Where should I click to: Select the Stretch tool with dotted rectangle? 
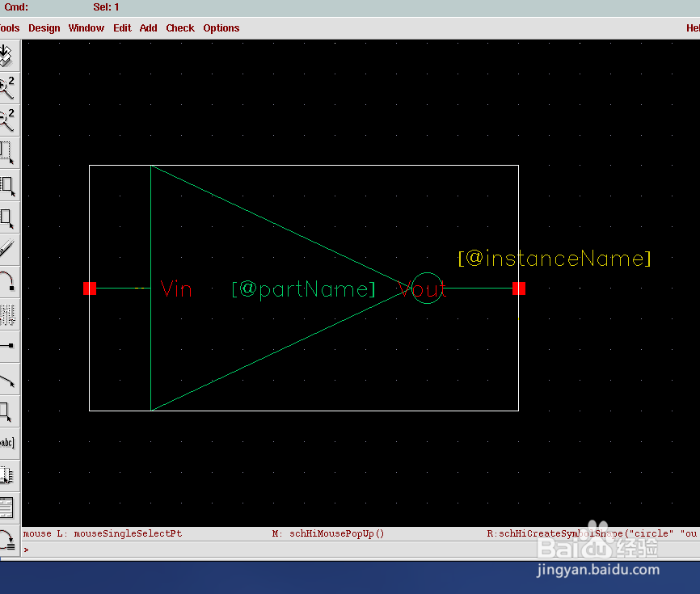pos(8,153)
